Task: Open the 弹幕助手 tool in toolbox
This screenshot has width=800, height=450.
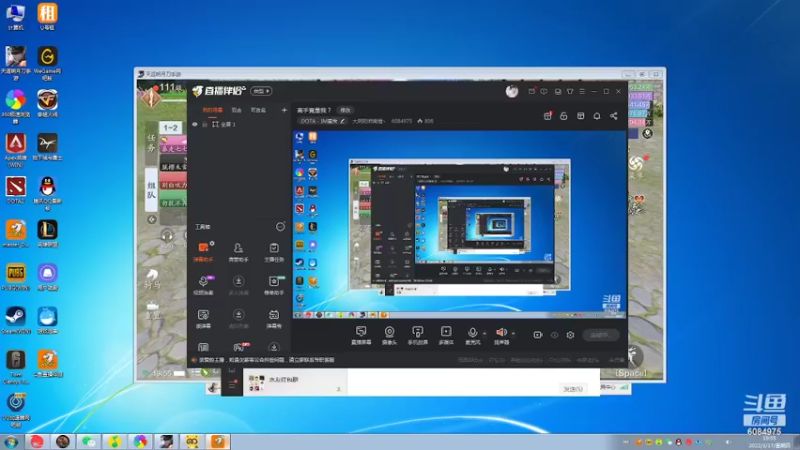Action: click(x=203, y=252)
